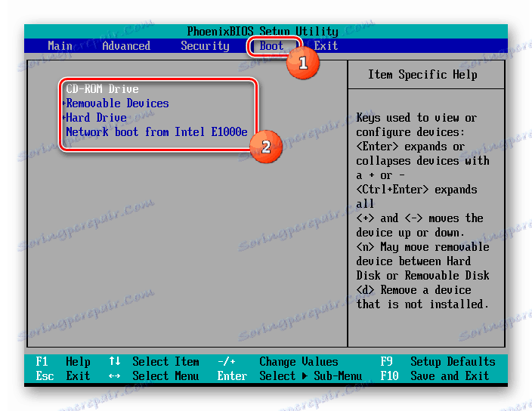Click the Item Specific Help heading
Viewport: 532px width, 411px height.
(422, 75)
